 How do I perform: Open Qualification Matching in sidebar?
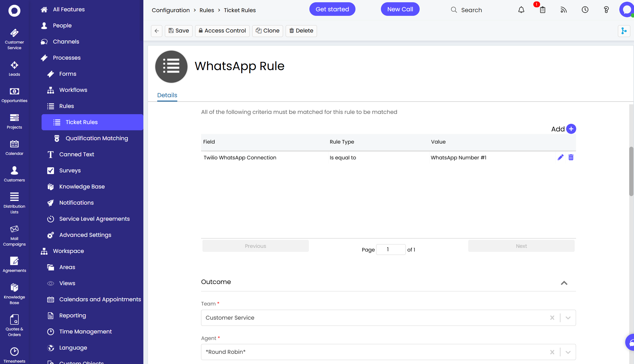coord(96,138)
